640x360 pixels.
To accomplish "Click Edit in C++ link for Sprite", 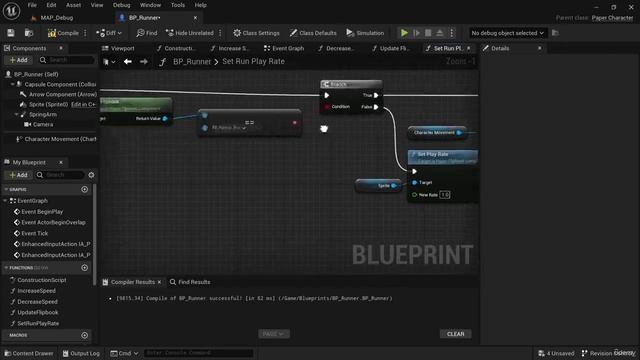I will 83,104.
